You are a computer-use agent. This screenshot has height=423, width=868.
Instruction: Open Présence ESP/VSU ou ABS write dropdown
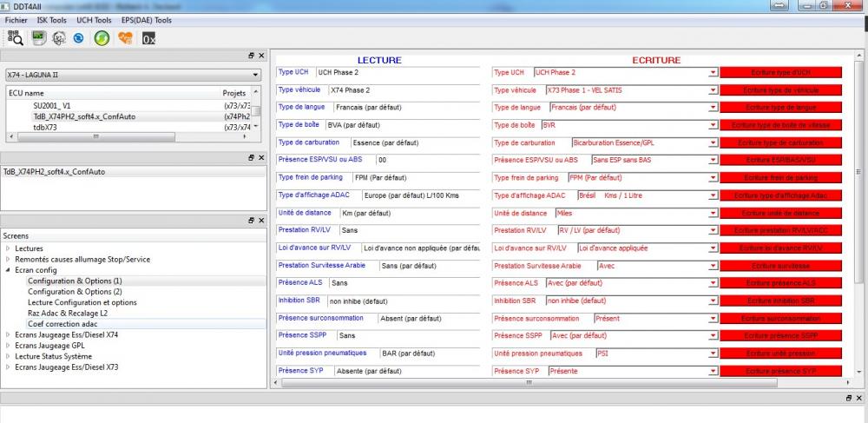click(x=713, y=161)
